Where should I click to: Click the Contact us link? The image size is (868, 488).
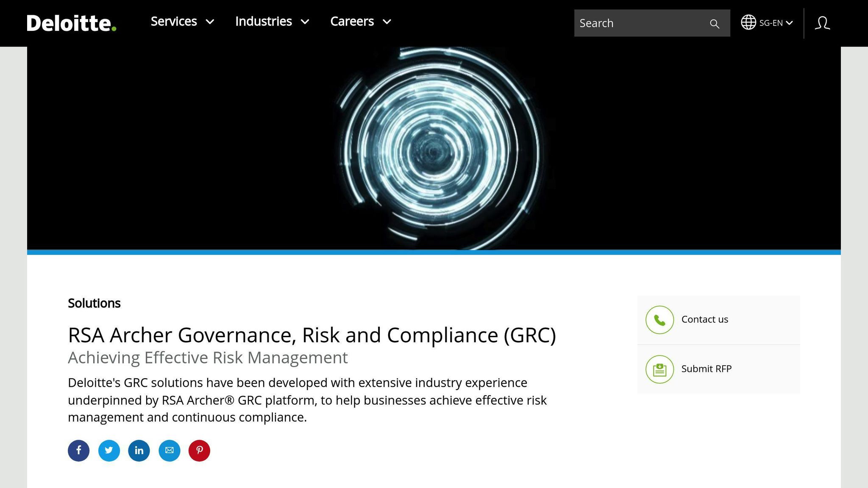point(704,319)
